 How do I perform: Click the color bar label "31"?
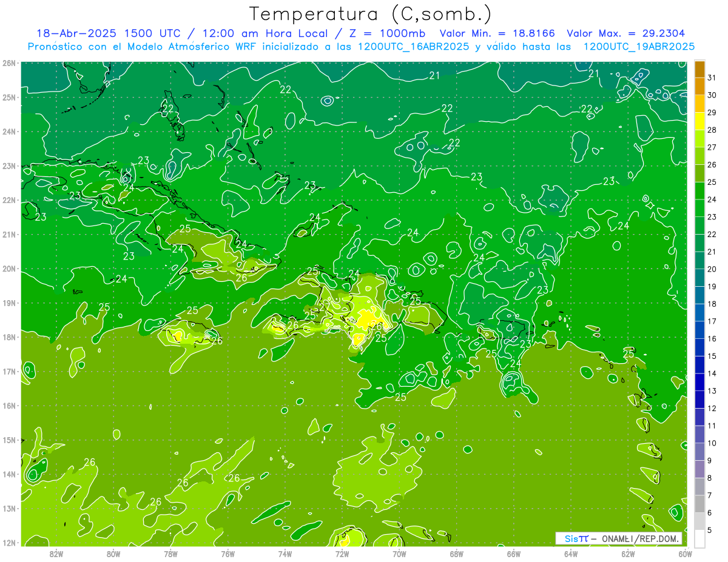[x=712, y=78]
